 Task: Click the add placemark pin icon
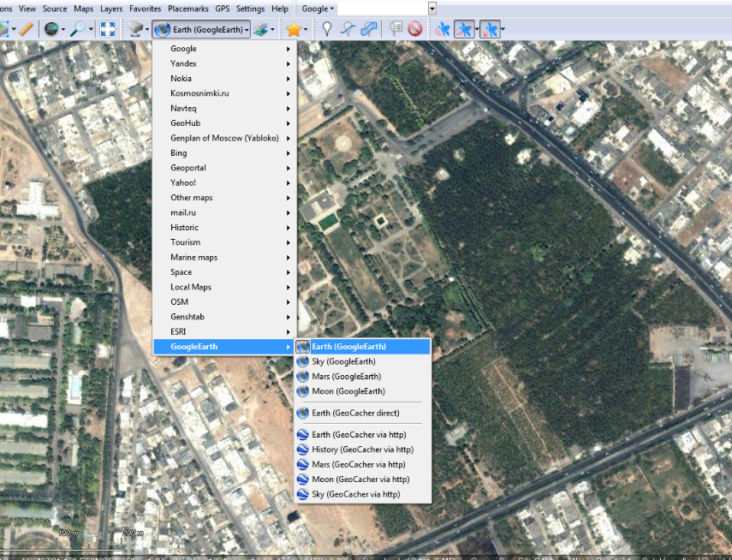pyautogui.click(x=326, y=29)
